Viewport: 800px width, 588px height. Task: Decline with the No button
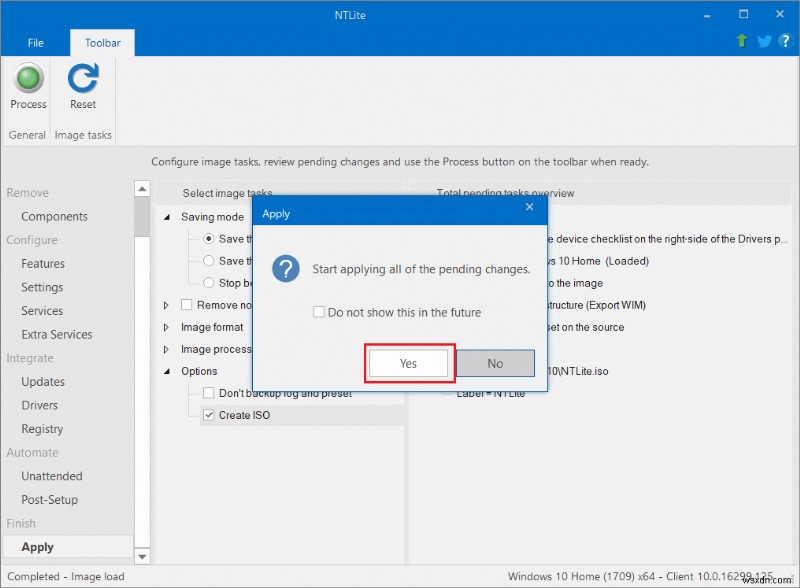pyautogui.click(x=495, y=363)
